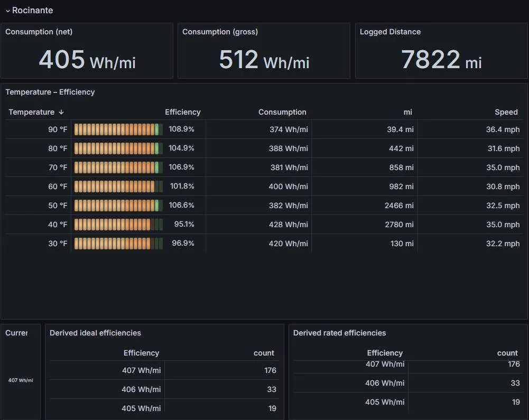Sort by the Speed column header
The height and width of the screenshot is (420, 529).
pos(506,112)
